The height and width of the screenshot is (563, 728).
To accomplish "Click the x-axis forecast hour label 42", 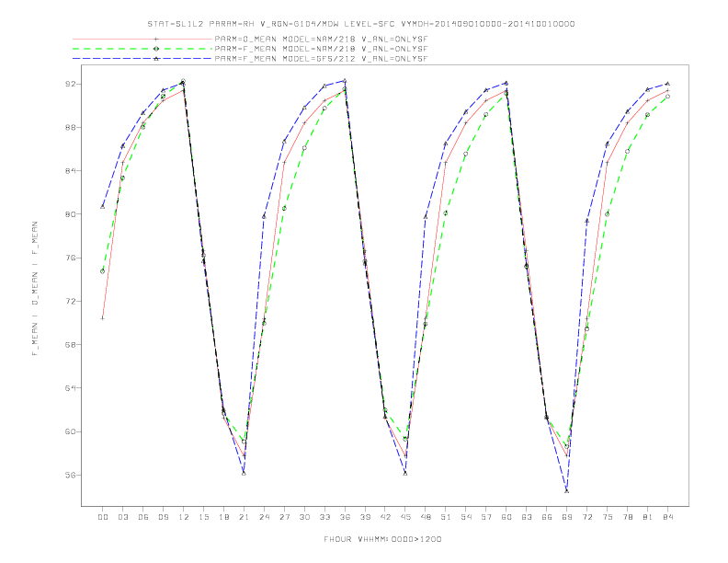I will [385, 517].
